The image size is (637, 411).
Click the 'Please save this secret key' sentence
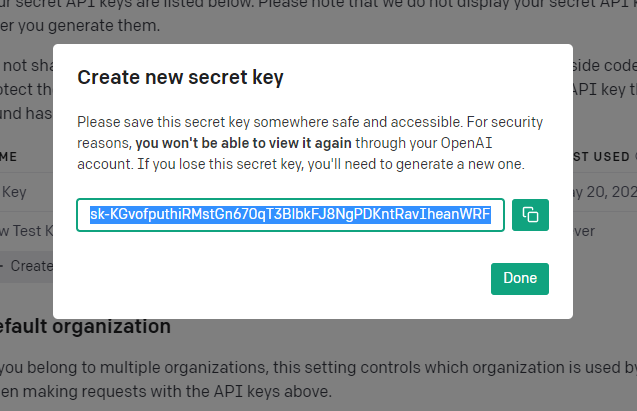[270, 122]
